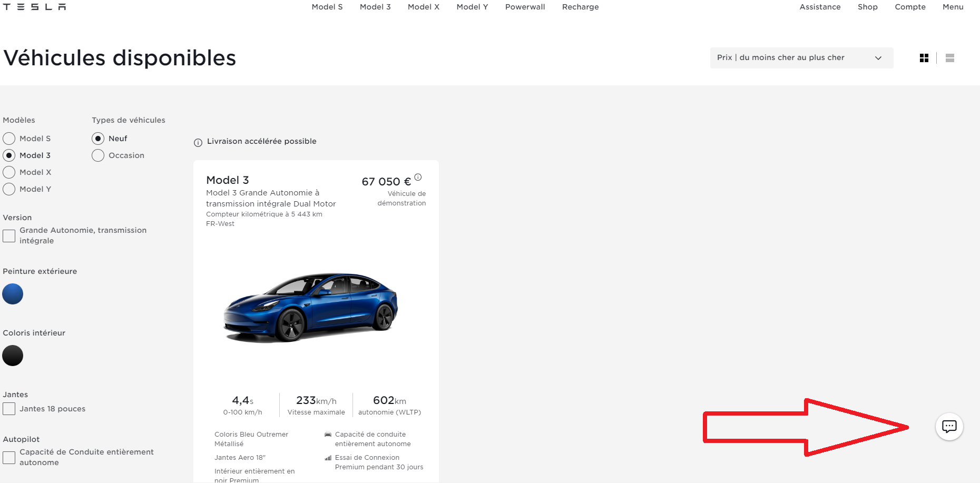The height and width of the screenshot is (483, 980).
Task: Select the Model Y filter radio button
Action: point(9,189)
